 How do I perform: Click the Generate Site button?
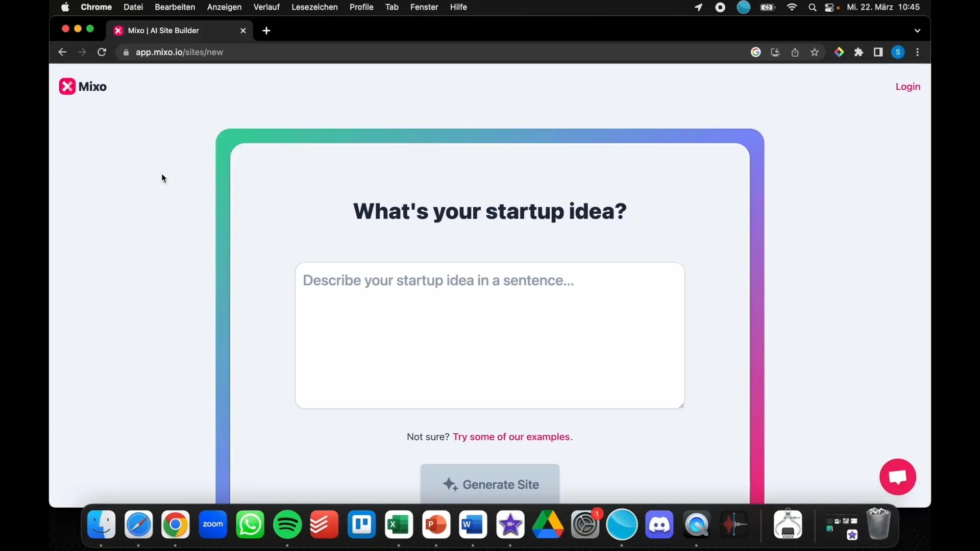tap(489, 484)
